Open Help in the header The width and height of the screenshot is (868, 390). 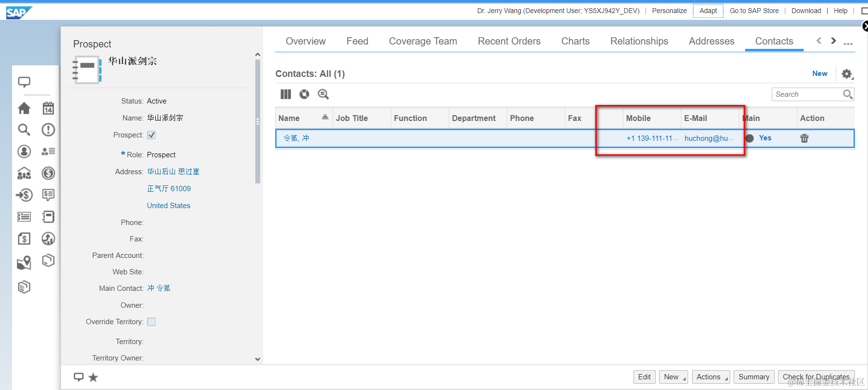pos(840,11)
